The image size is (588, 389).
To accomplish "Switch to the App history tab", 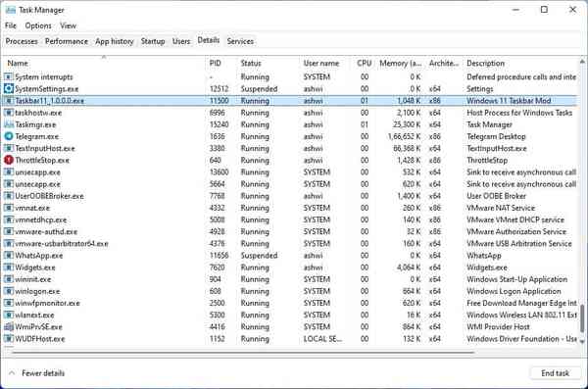I will point(115,41).
